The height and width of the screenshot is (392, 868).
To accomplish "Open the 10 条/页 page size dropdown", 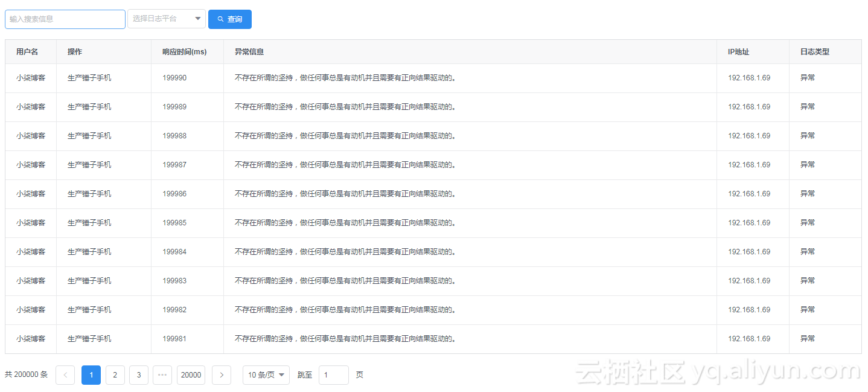I will coord(266,375).
